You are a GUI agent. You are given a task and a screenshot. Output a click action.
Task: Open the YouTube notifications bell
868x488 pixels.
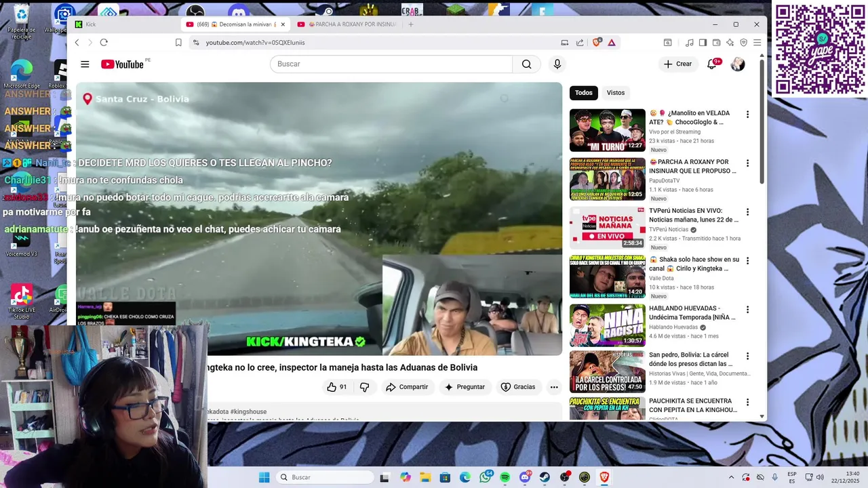711,64
